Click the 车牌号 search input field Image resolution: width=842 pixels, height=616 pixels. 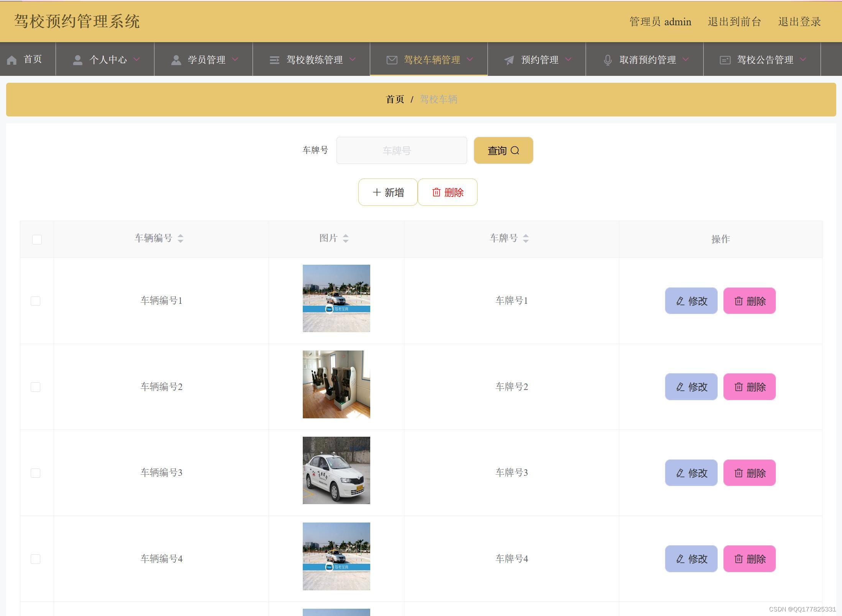pos(401,151)
